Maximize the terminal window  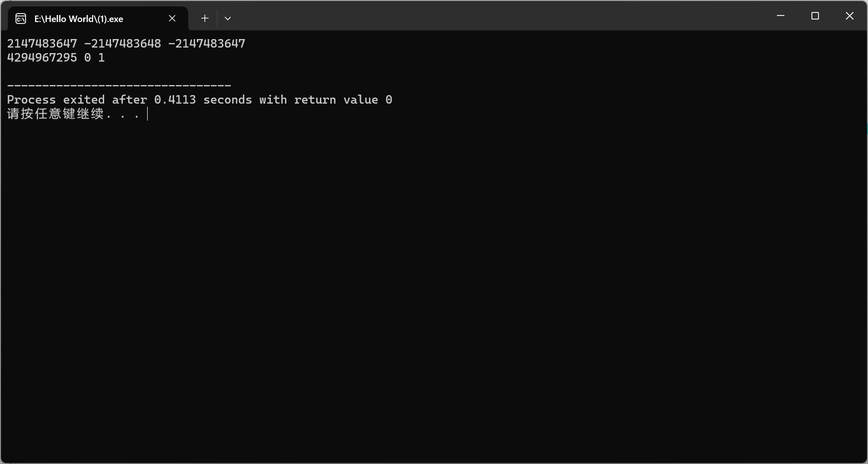[x=815, y=16]
